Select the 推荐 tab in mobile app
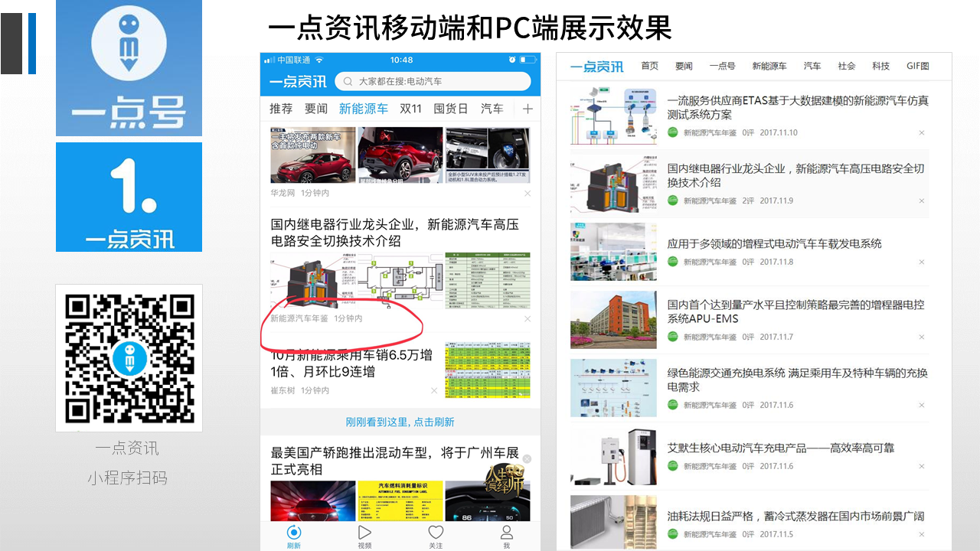Screen dimensions: 980x551 pos(281,109)
